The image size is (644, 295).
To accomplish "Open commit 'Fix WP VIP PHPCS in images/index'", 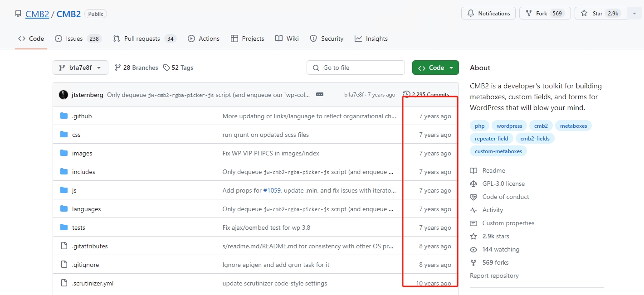I will pos(271,153).
